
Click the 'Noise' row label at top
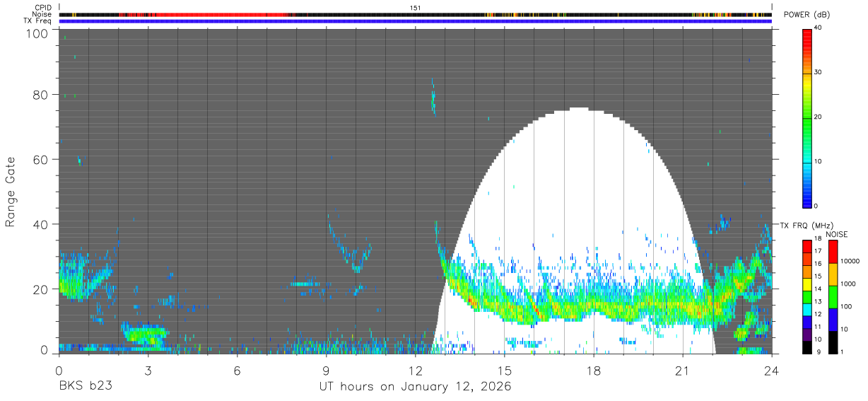(x=42, y=14)
